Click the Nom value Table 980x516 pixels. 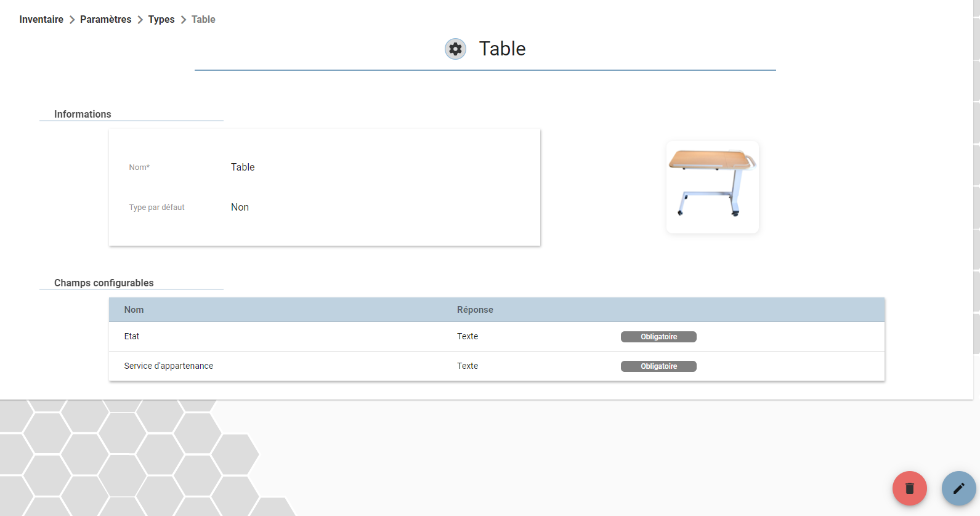click(243, 167)
